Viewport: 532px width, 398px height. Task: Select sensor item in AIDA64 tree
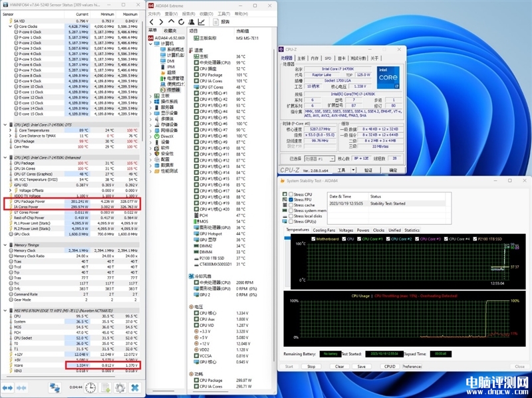click(171, 90)
